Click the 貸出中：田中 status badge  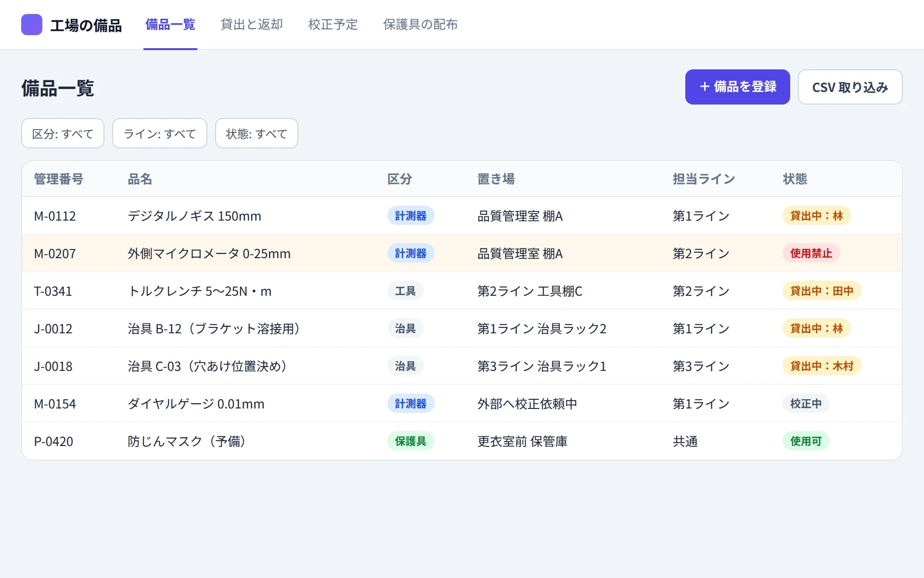click(821, 291)
